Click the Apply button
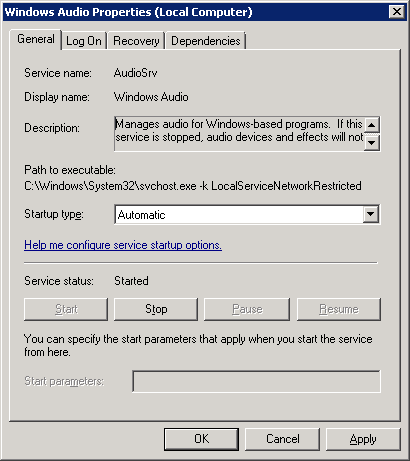The height and width of the screenshot is (461, 410). (x=363, y=439)
